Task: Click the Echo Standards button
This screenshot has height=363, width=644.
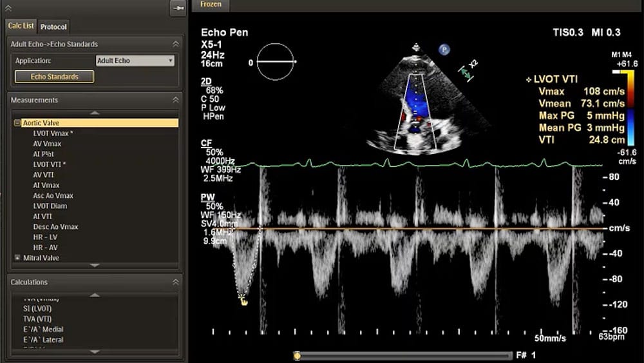Action: (x=54, y=77)
